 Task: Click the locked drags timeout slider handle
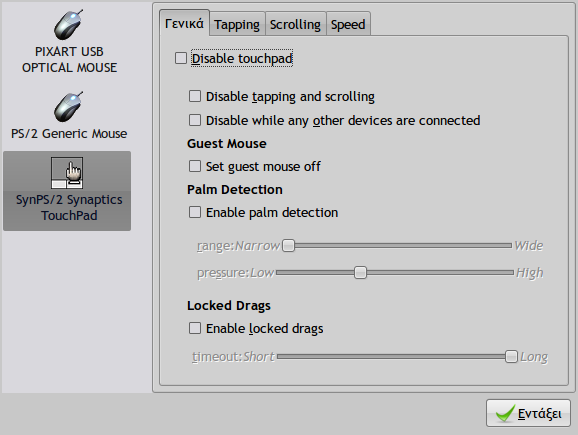[x=511, y=356]
